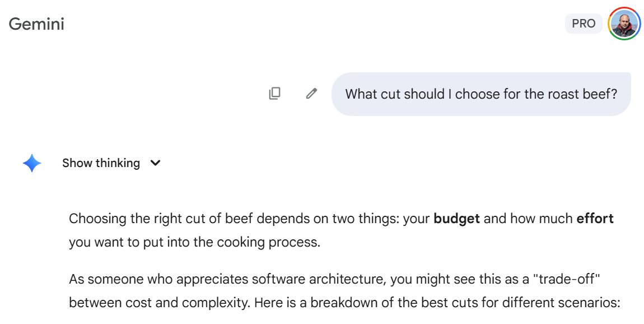Click the bold word "budget"
The width and height of the screenshot is (644, 324).
pyautogui.click(x=456, y=219)
